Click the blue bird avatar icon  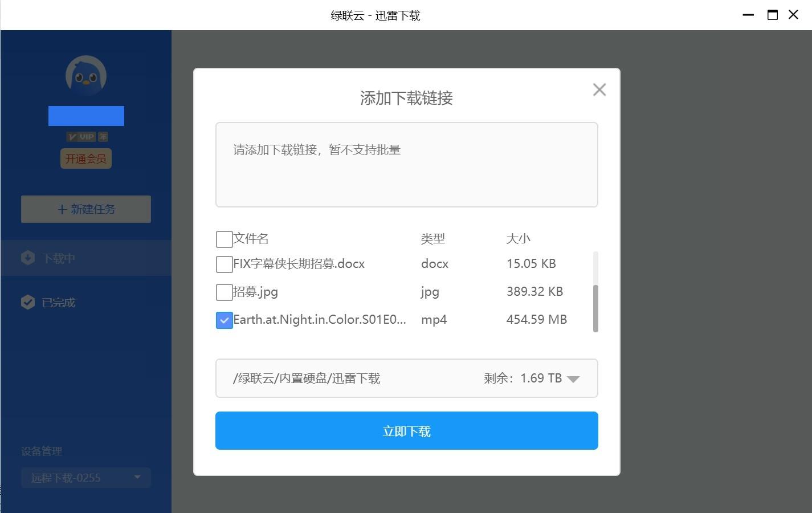[86, 76]
